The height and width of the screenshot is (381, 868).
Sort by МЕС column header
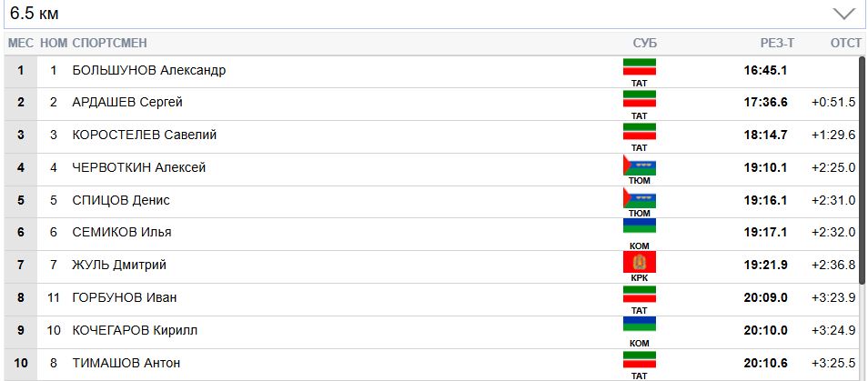click(x=20, y=43)
